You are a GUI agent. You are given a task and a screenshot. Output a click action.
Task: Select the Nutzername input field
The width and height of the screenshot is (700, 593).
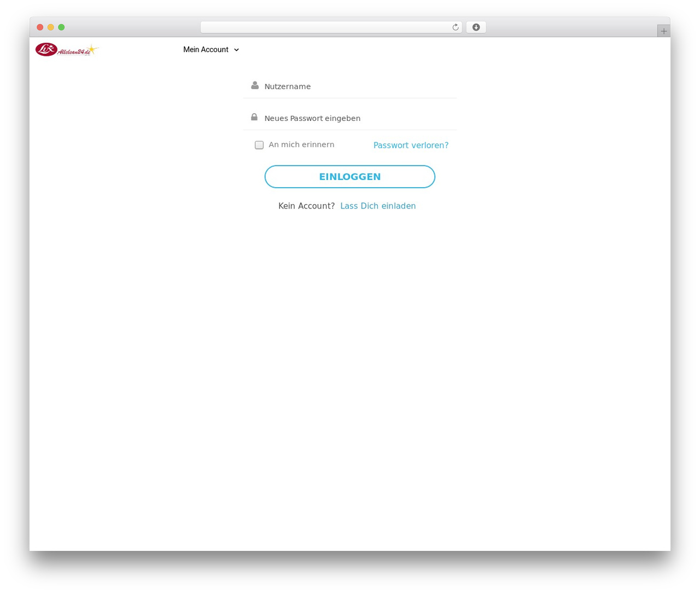pos(350,86)
